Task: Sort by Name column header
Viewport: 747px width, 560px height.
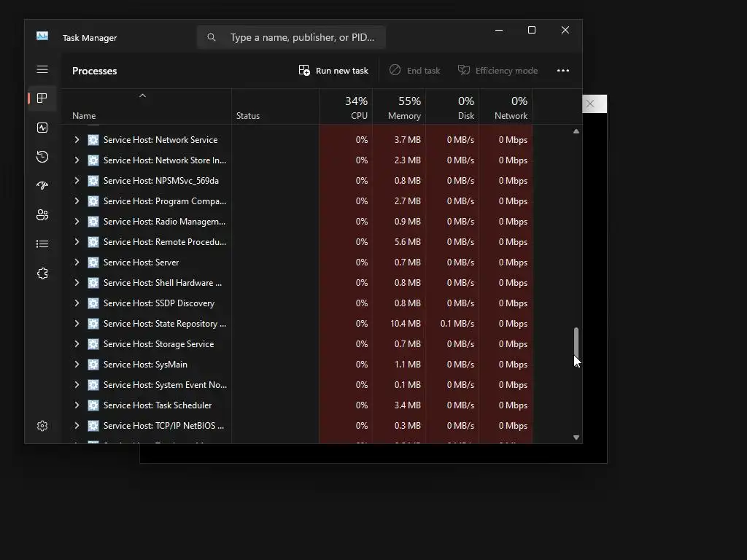Action: click(146, 107)
